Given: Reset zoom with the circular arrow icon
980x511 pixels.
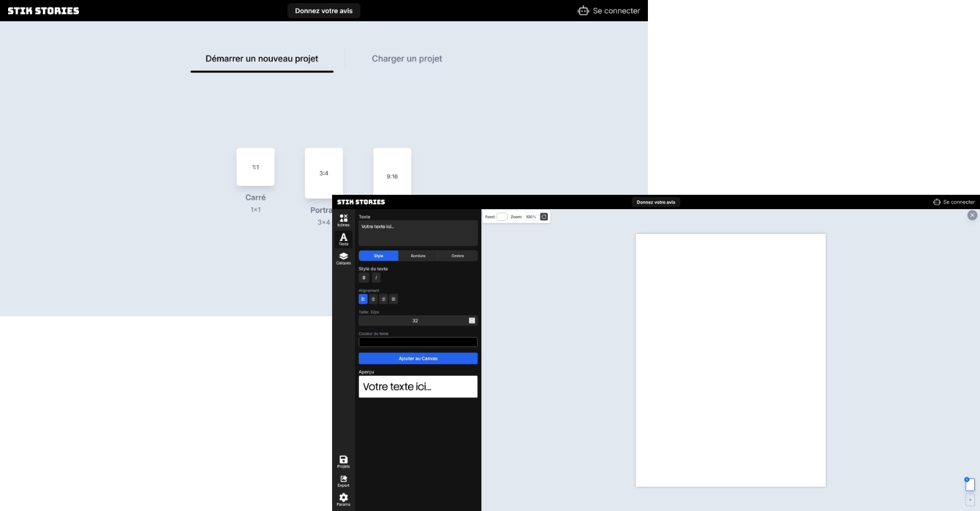Looking at the screenshot, I should tap(544, 217).
